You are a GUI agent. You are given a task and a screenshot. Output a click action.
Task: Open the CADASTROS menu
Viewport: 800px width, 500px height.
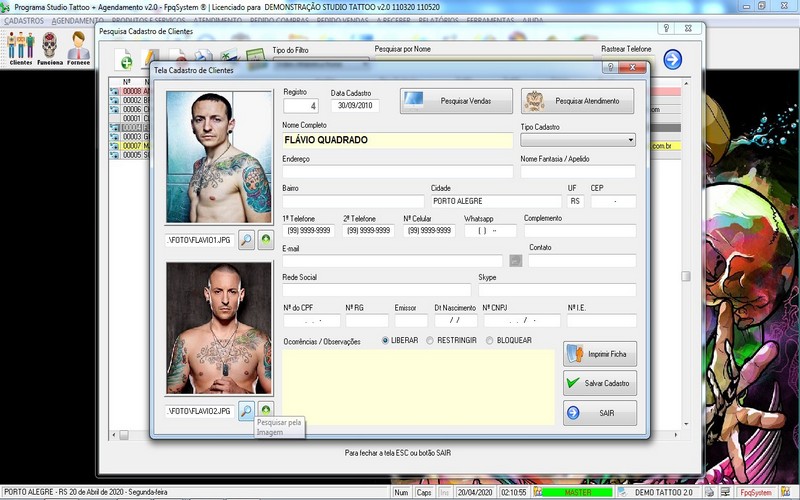24,21
